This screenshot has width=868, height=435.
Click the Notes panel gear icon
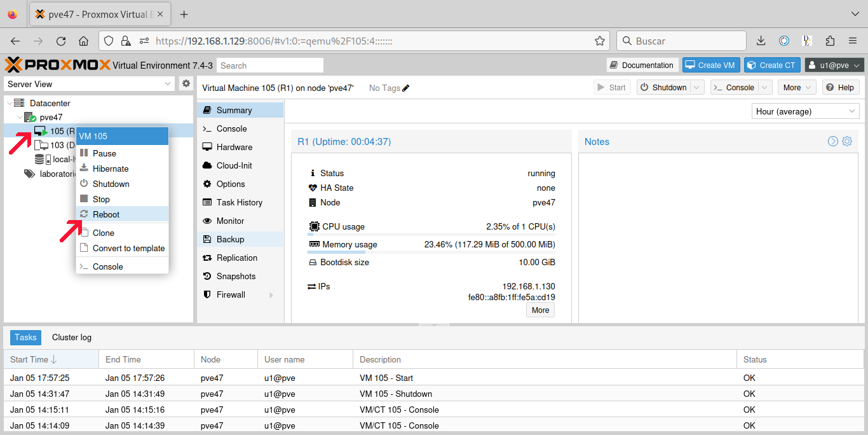pos(847,141)
